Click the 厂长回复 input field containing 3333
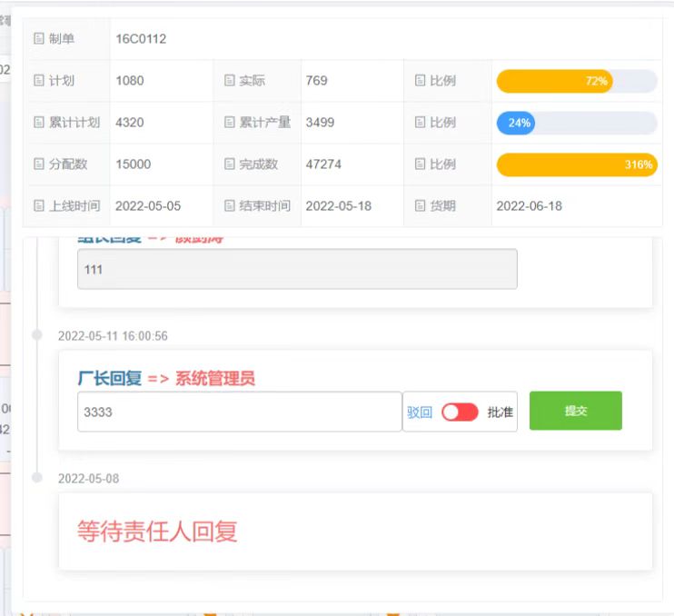Screen dimensions: 674x616 (x=240, y=412)
